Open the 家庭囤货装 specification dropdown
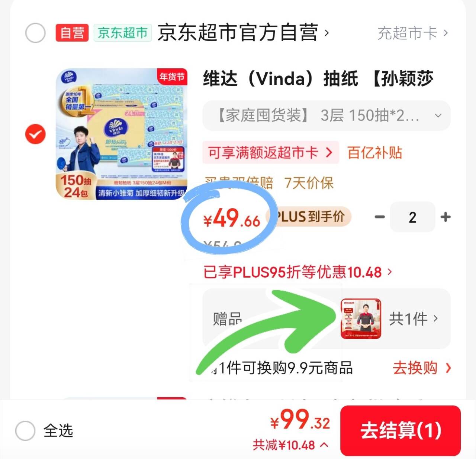Screen dimensions: 476x459 coord(327,116)
